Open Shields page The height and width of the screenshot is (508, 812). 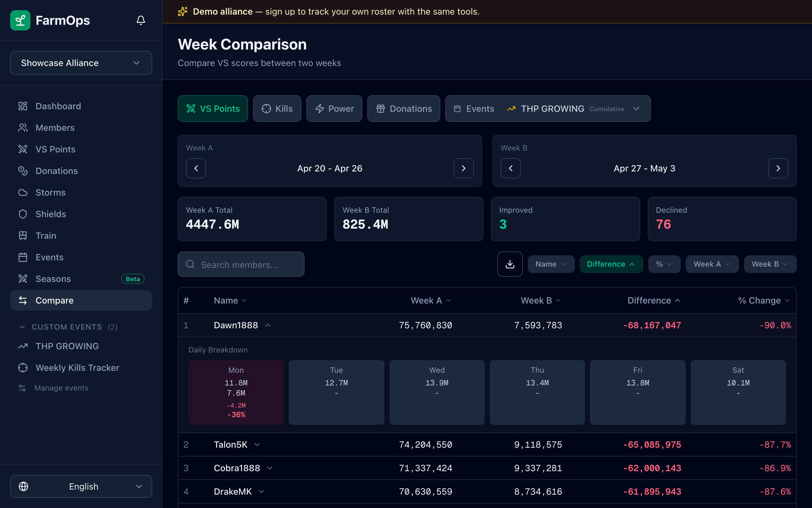tap(81, 214)
